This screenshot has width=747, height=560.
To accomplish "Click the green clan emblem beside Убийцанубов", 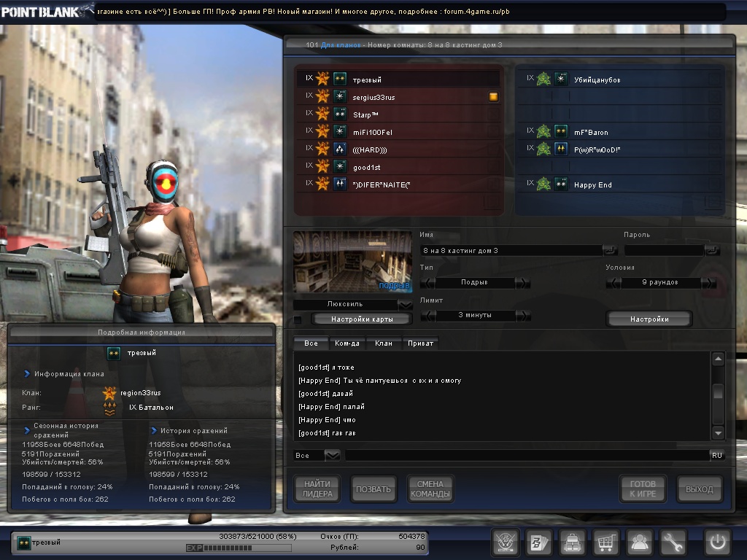I will (x=543, y=79).
